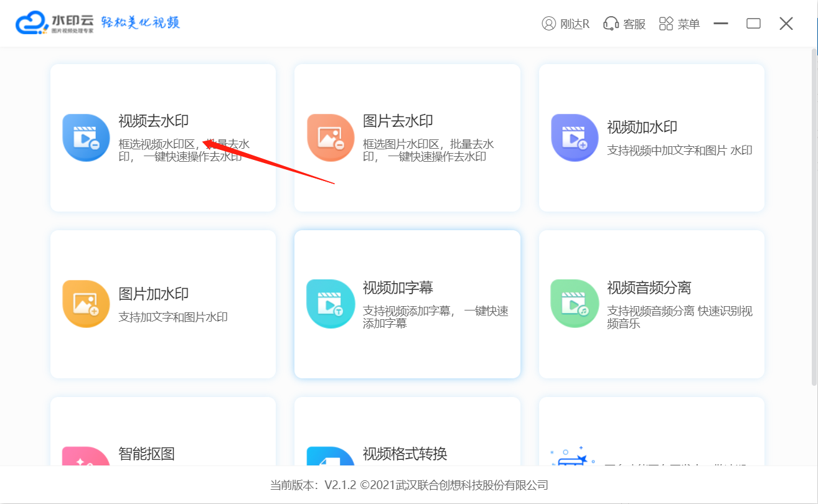
Task: Click the version text 当前版本: V2.1.2
Action: click(x=314, y=485)
